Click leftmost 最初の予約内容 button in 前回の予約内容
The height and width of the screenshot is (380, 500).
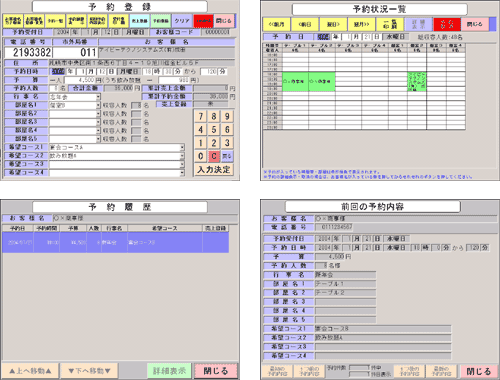pos(277,371)
